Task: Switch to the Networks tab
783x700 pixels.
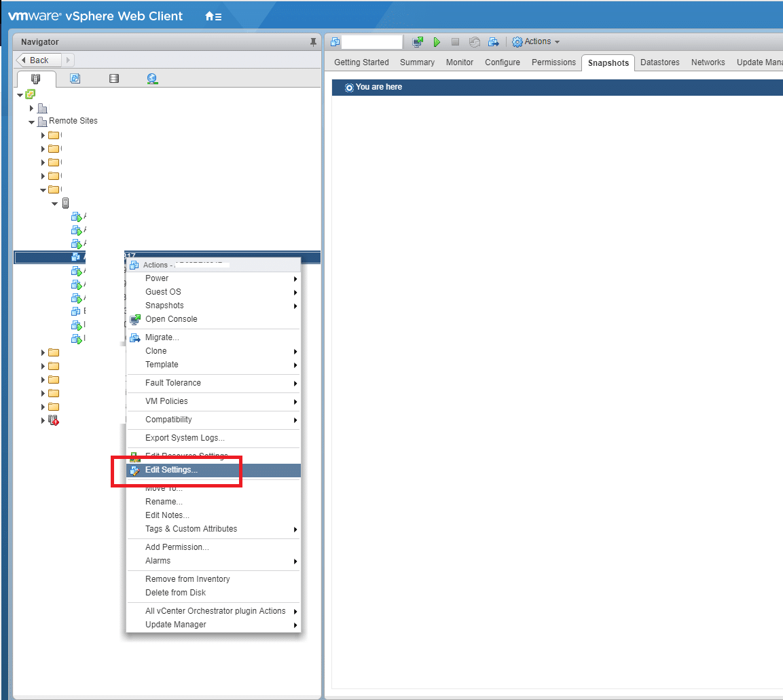Action: [x=708, y=62]
